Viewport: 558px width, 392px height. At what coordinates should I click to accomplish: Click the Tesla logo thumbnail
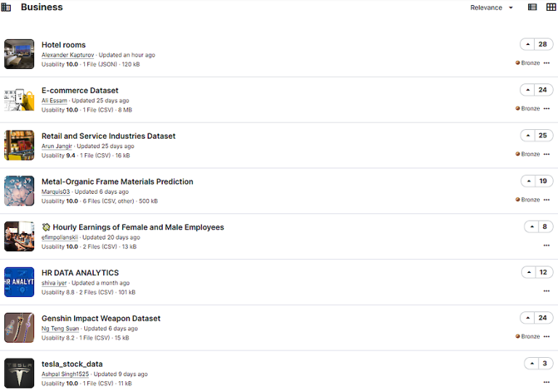coord(19,373)
